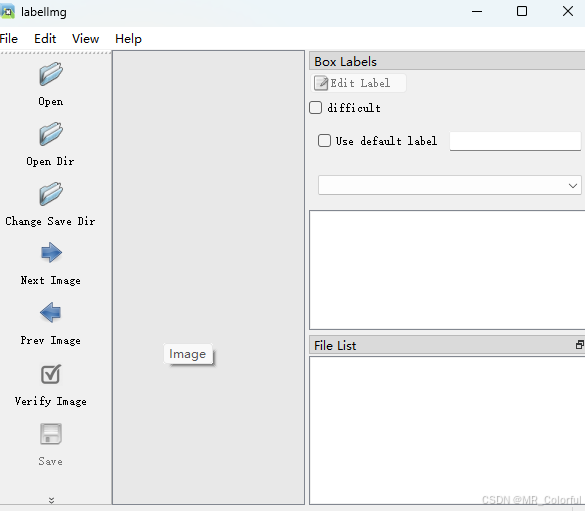Open the Help menu
The image size is (585, 511).
(x=128, y=39)
